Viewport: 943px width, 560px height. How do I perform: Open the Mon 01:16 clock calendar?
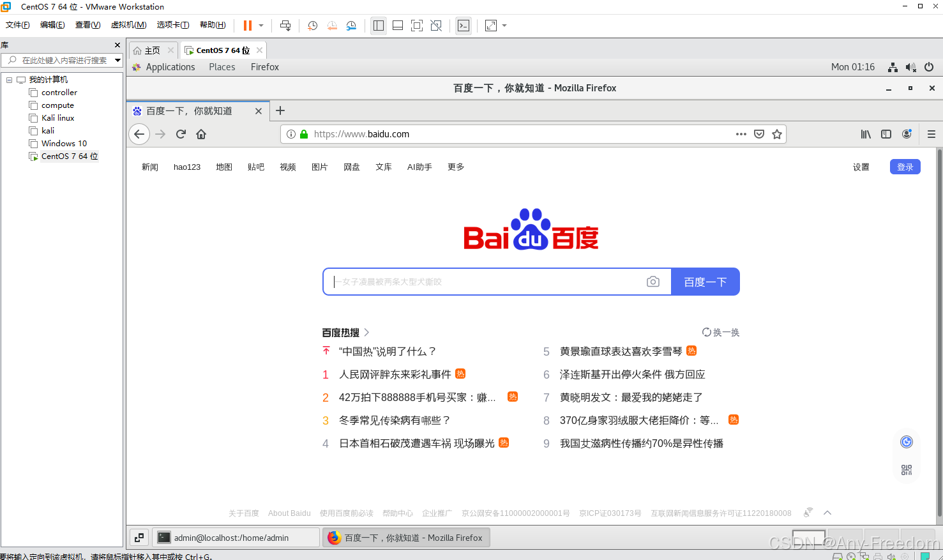coord(853,67)
